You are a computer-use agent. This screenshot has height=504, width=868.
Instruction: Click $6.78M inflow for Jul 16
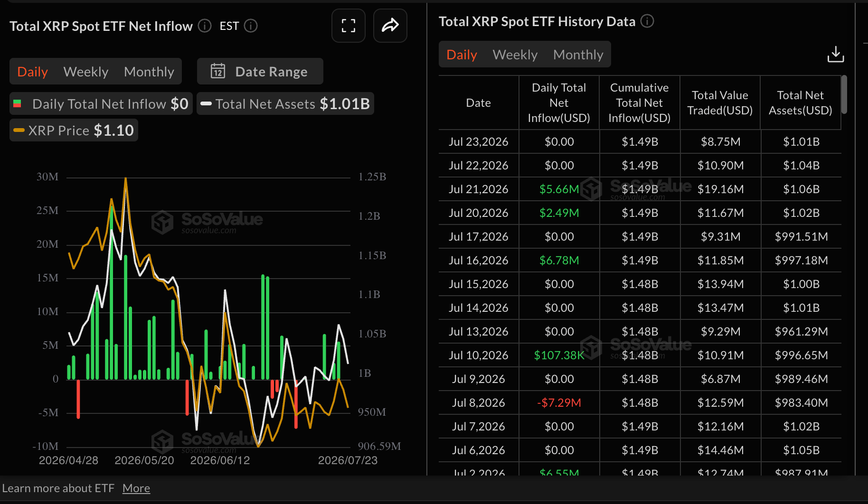click(x=559, y=260)
